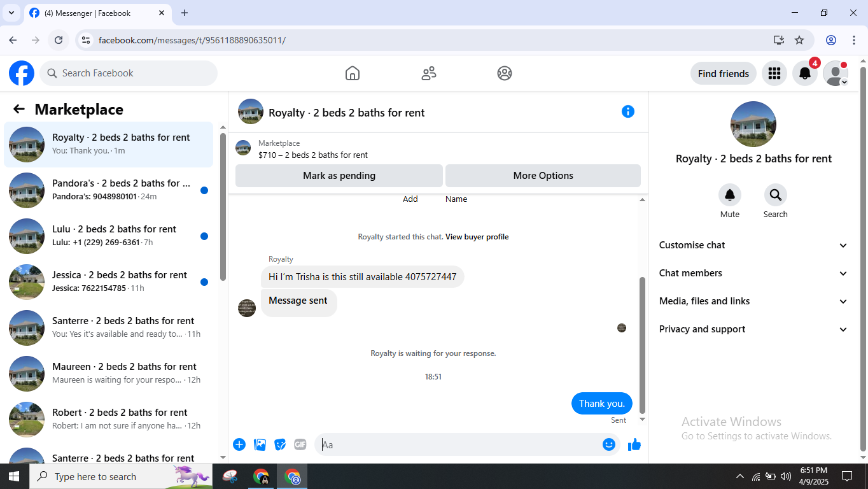Go back one page in the browser

[13, 40]
